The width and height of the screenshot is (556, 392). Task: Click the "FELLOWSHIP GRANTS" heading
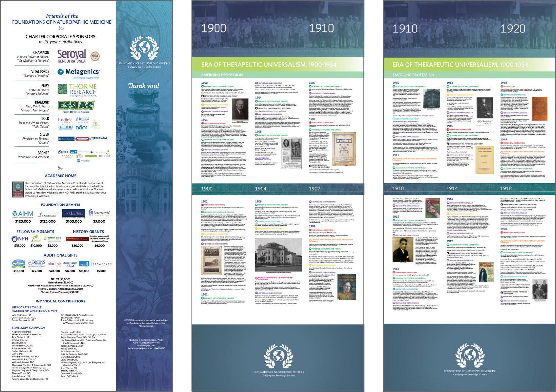[35, 232]
